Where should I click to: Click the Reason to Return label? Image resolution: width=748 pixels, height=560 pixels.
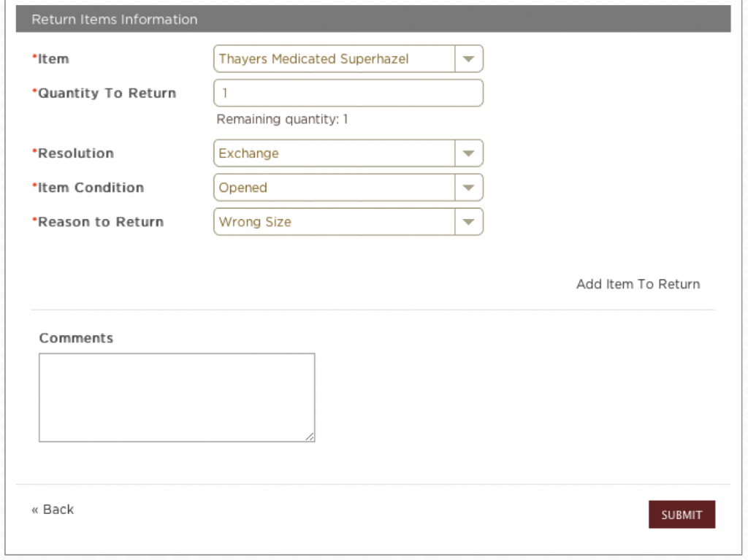pyautogui.click(x=100, y=222)
